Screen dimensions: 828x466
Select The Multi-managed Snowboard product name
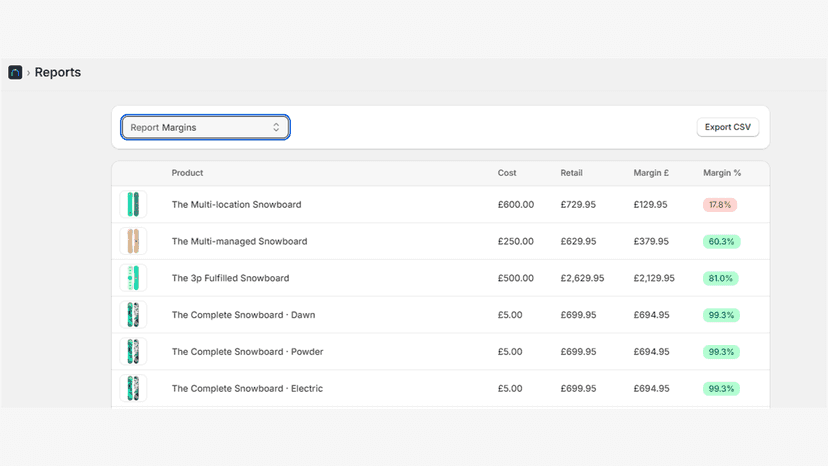click(x=239, y=241)
